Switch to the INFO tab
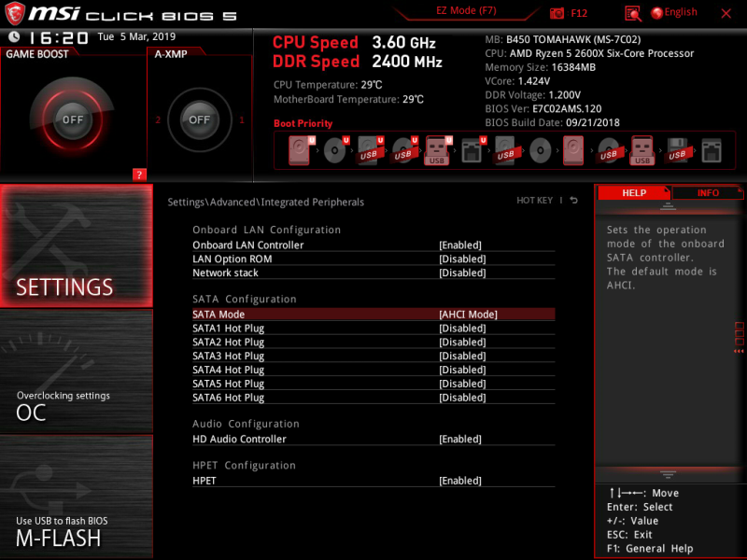 tap(708, 193)
